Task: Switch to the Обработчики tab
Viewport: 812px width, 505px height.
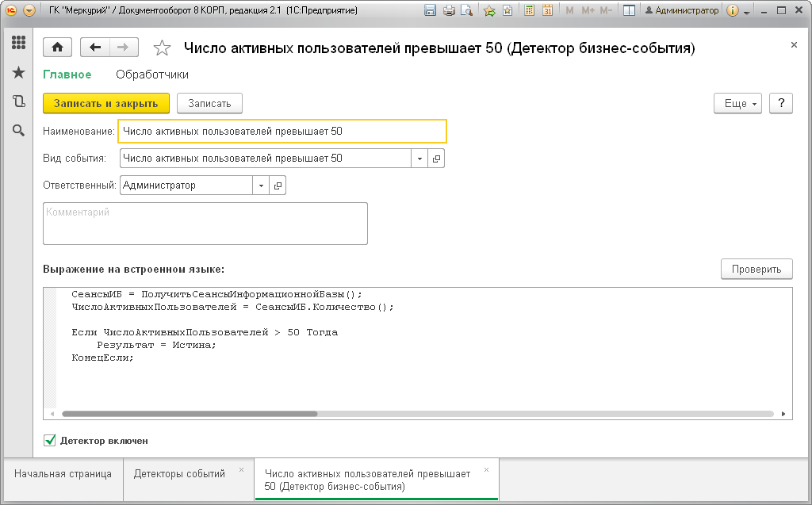Action: coord(152,75)
